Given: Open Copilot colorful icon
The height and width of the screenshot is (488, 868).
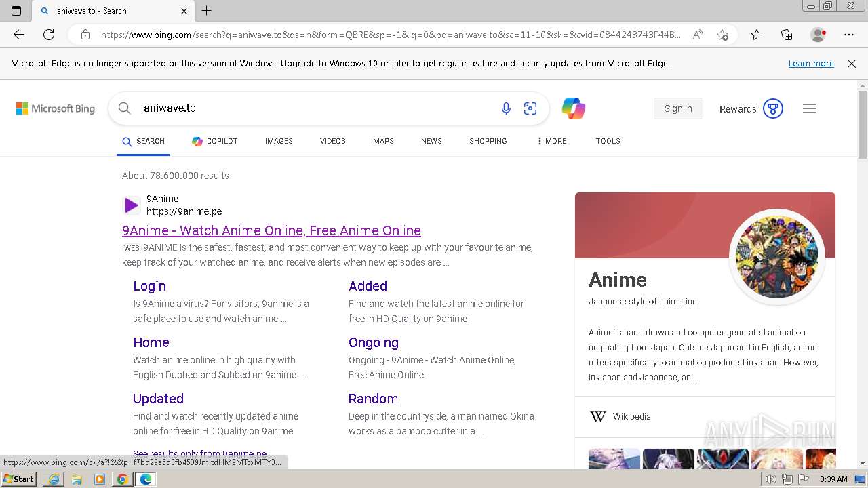Looking at the screenshot, I should pyautogui.click(x=573, y=108).
